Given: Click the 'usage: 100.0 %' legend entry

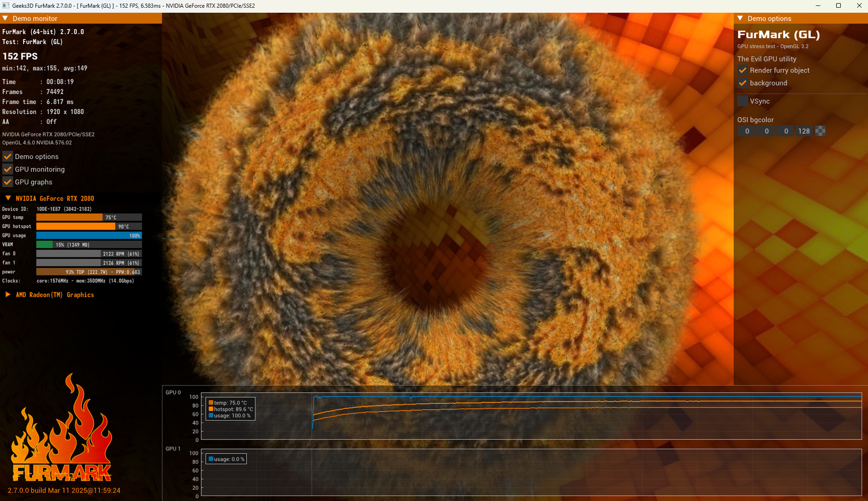Looking at the screenshot, I should [x=229, y=415].
